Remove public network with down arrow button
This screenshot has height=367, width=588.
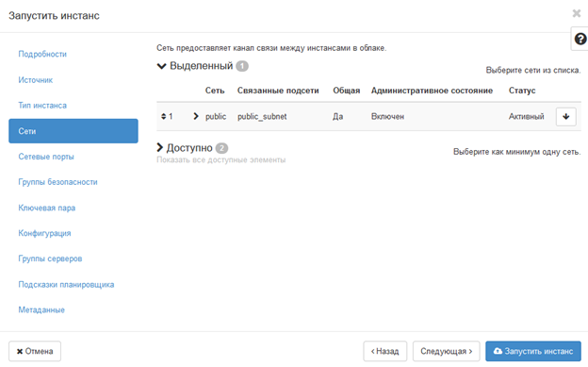566,116
